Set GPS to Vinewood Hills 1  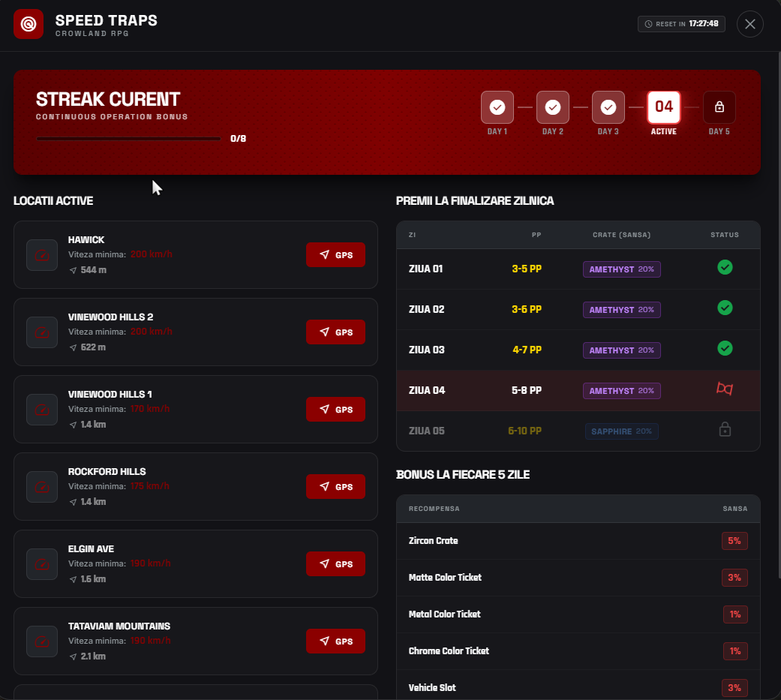coord(335,409)
